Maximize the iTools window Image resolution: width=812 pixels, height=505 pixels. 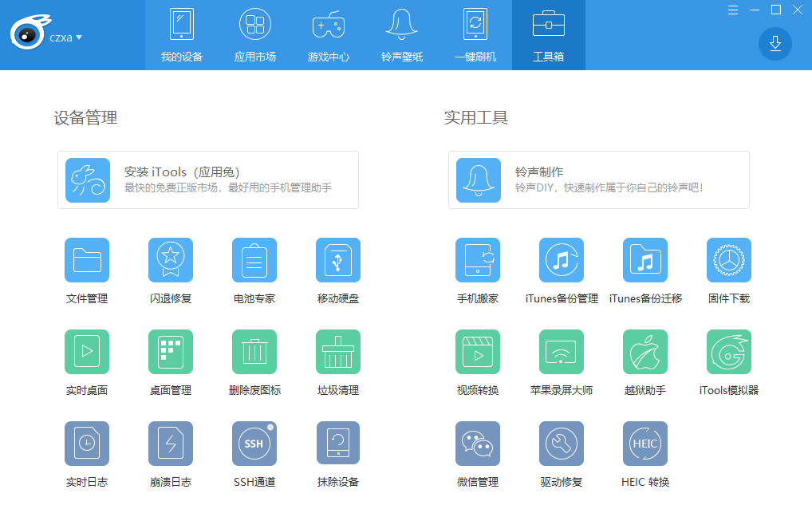776,10
